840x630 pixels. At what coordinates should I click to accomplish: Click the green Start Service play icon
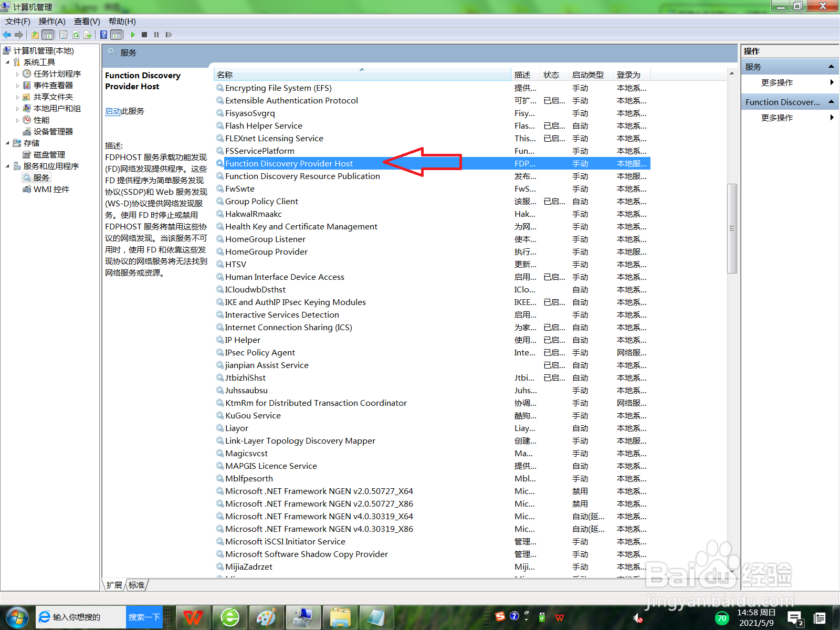coord(133,35)
